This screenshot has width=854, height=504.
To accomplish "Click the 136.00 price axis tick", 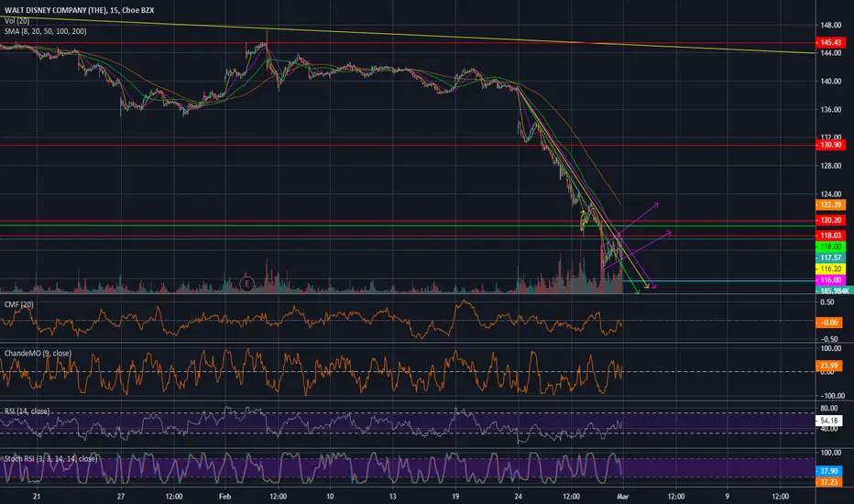I will pos(831,110).
